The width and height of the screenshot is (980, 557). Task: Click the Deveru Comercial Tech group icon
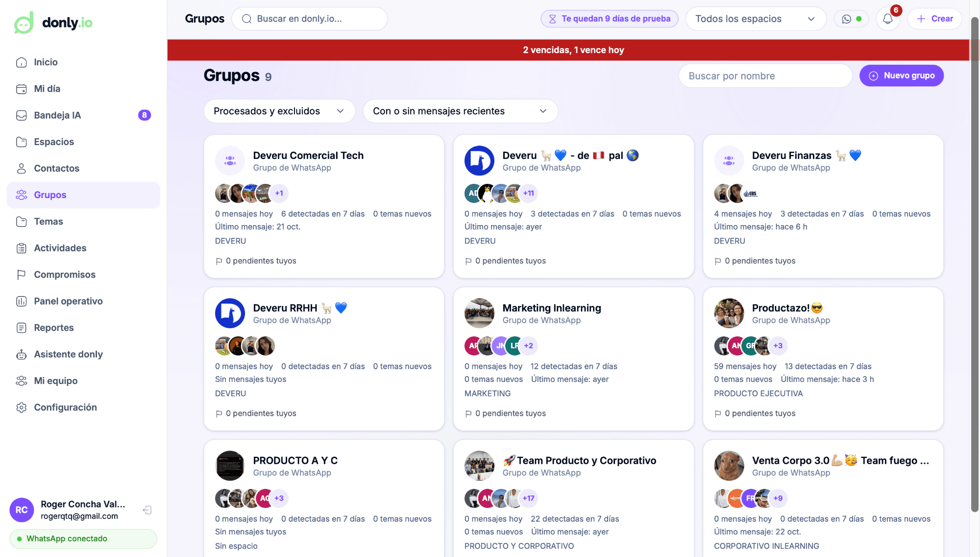[230, 160]
